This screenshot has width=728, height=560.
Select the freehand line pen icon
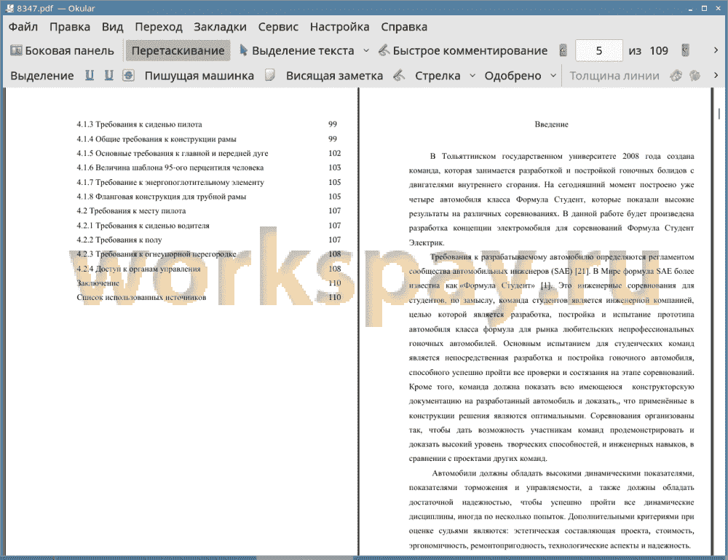(399, 75)
